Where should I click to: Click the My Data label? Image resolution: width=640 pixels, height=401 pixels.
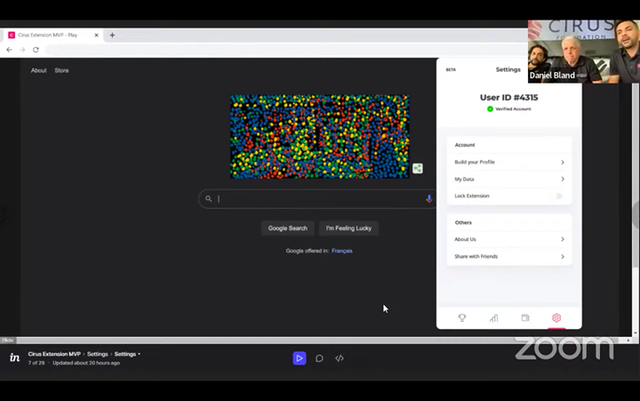464,179
